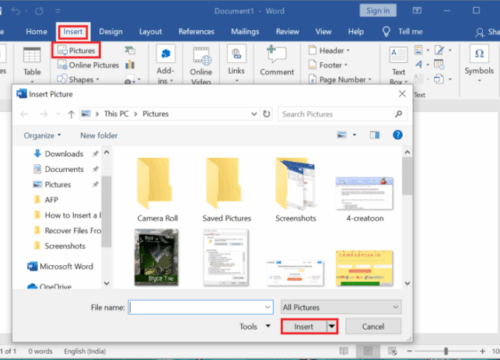
Task: Click the Sign in button
Action: click(x=378, y=11)
